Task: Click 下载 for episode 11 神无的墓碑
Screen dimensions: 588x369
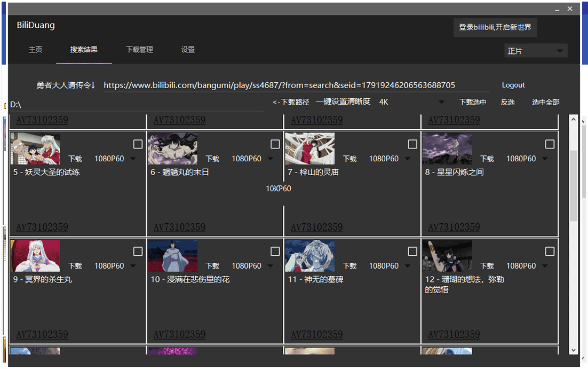Action: [350, 266]
